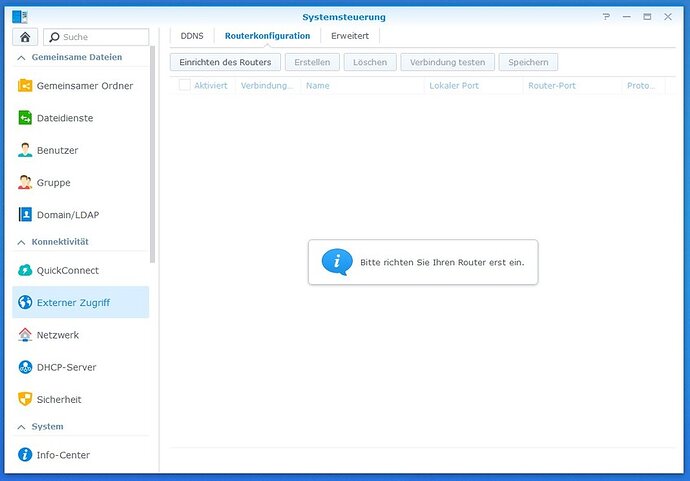Open Netzwerk label in sidebar
Viewport: 690px width, 481px height.
coord(58,335)
